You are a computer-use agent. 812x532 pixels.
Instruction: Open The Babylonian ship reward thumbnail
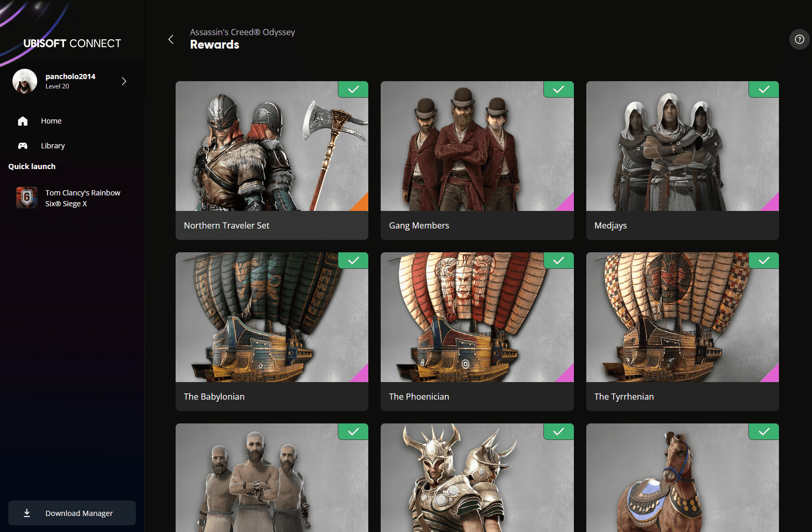click(272, 317)
